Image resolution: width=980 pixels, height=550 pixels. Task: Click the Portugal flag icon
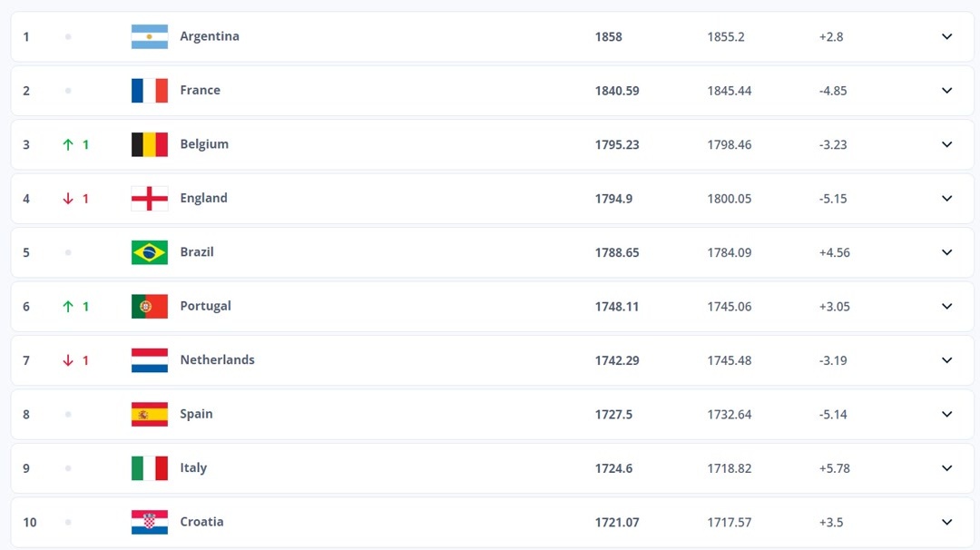(150, 307)
